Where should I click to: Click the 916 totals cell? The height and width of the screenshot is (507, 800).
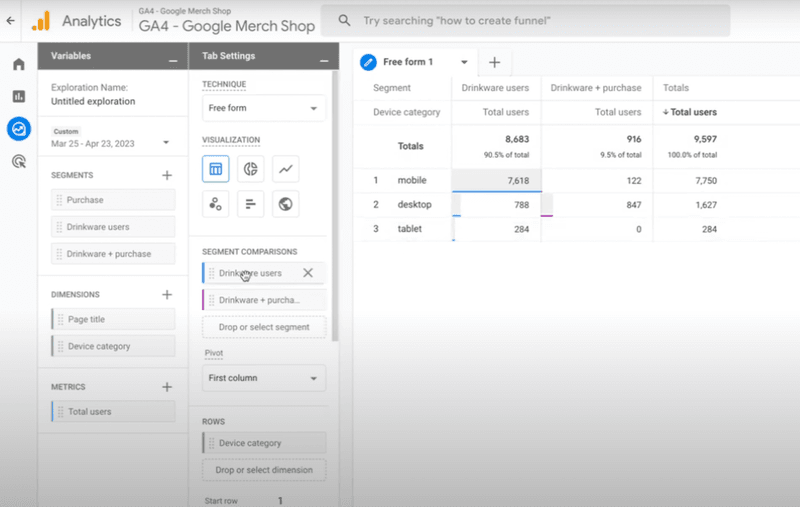click(634, 139)
